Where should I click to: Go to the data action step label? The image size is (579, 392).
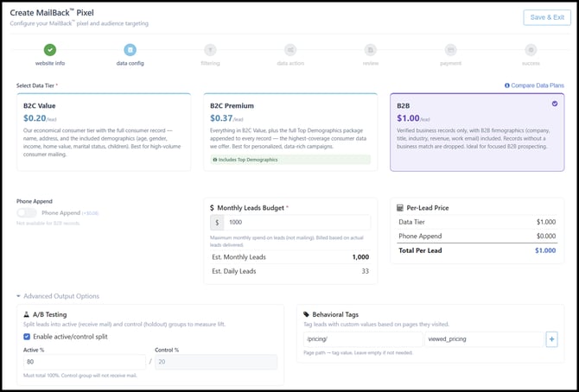tap(290, 63)
